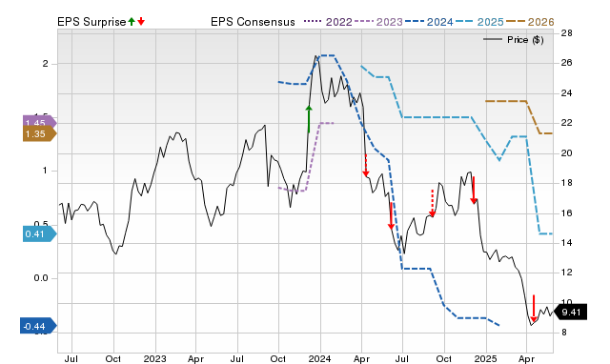This screenshot has width=610, height=364.
Task: Click the '26' price axis label
Action: pos(566,63)
